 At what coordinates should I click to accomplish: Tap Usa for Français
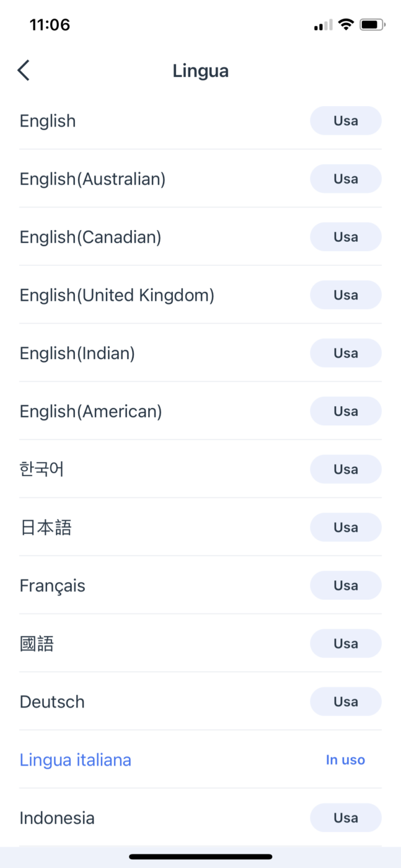point(345,586)
